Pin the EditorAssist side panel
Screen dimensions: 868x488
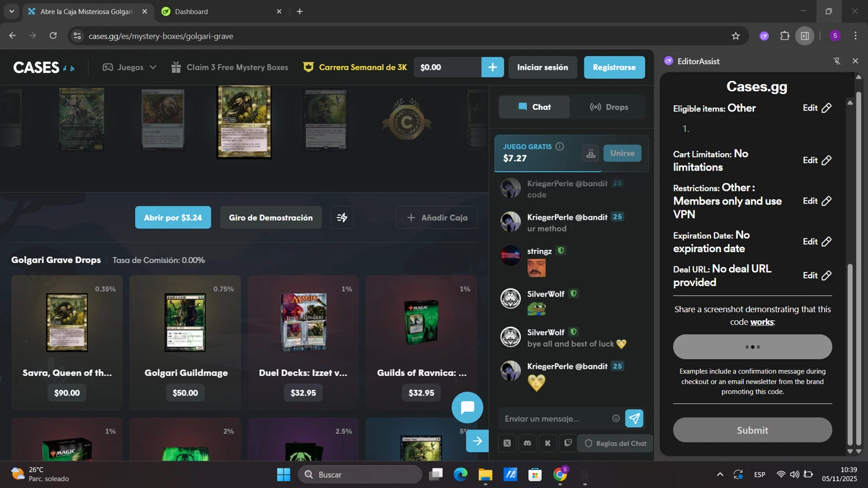(837, 61)
